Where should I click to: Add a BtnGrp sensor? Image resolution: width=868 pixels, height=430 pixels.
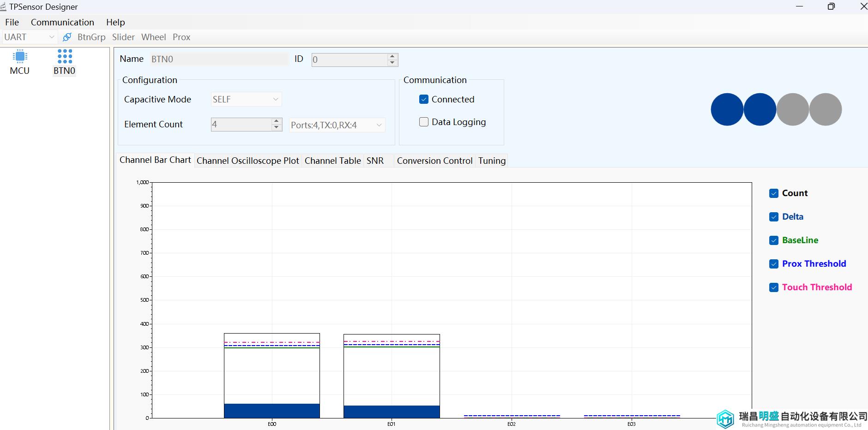[x=91, y=37]
